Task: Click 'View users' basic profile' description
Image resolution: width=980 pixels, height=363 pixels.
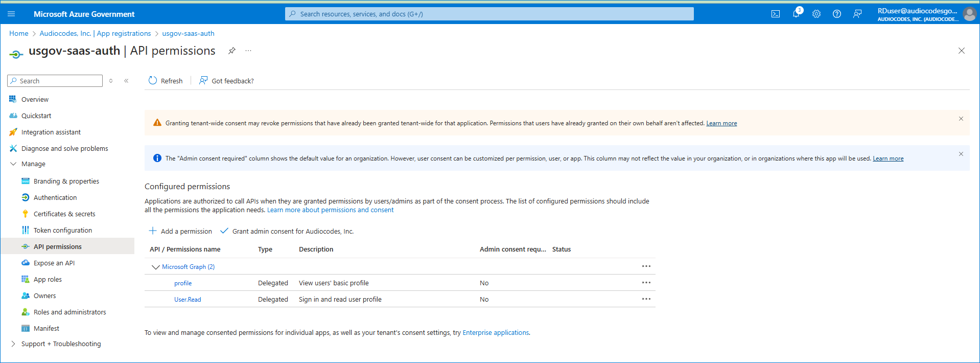Action: pos(334,283)
